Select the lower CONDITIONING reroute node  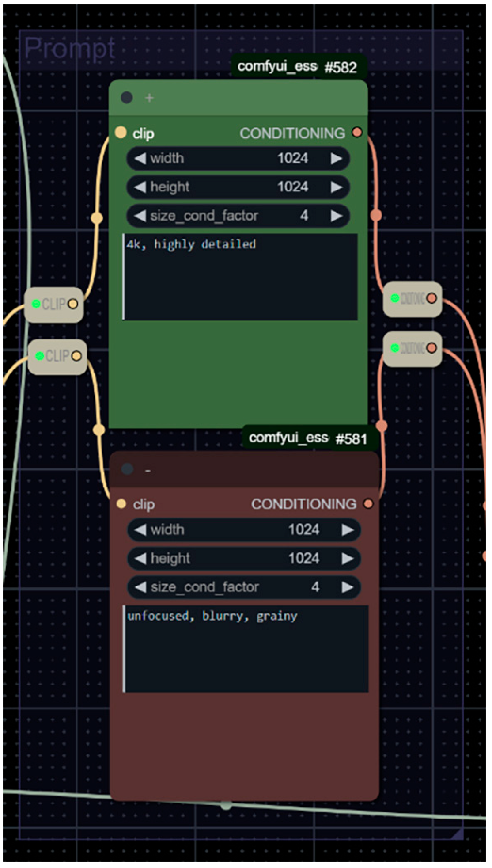413,348
